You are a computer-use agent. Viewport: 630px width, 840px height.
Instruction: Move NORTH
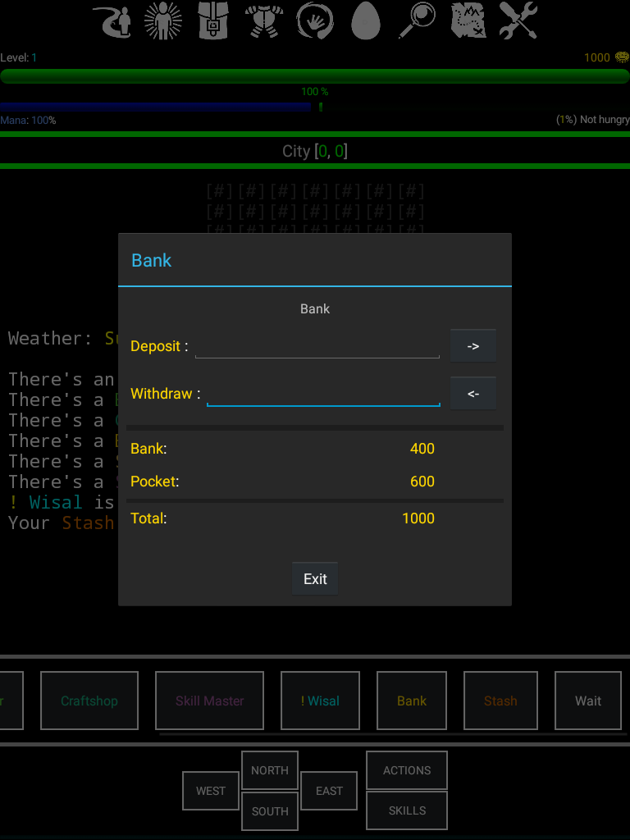point(270,770)
